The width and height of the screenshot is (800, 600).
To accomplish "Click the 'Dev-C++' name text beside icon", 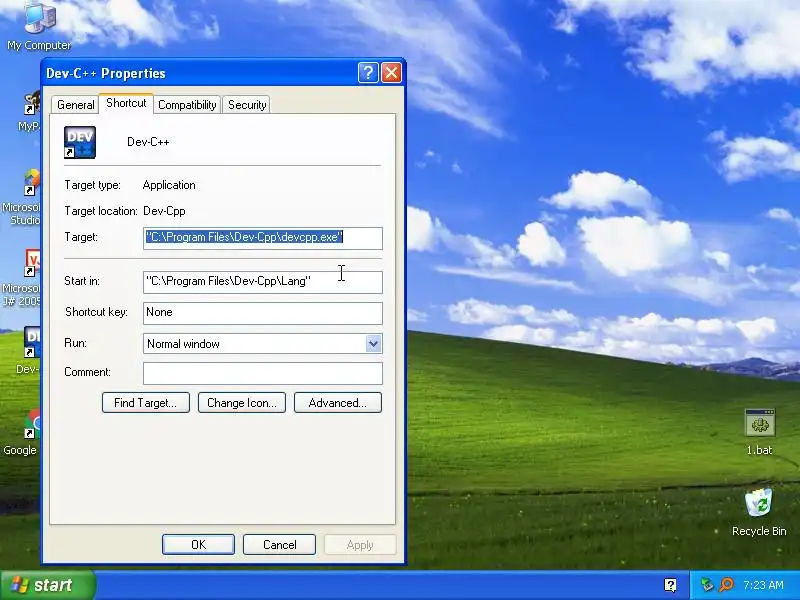I will click(148, 142).
